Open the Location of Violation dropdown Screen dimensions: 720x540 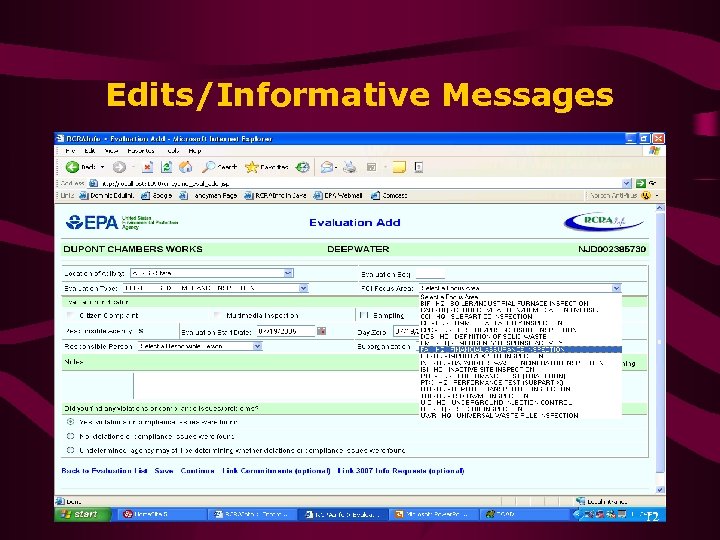(x=288, y=273)
